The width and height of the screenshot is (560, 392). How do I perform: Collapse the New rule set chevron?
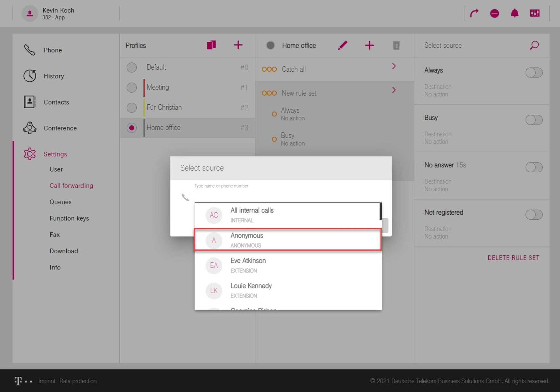[x=394, y=90]
